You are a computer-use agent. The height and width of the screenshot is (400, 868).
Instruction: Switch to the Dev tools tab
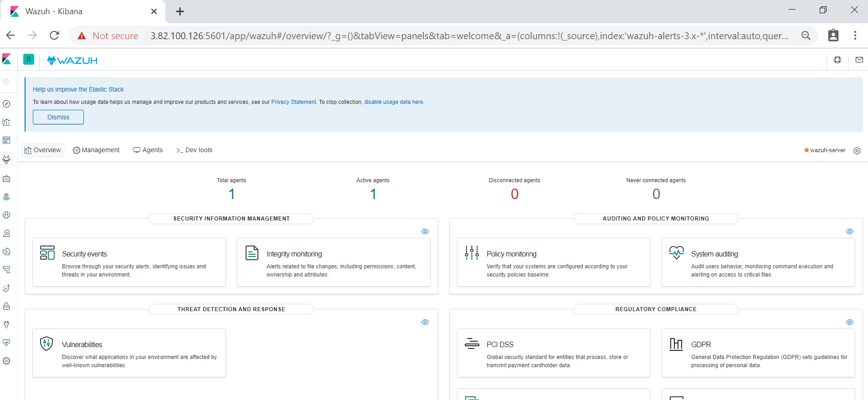coord(194,150)
